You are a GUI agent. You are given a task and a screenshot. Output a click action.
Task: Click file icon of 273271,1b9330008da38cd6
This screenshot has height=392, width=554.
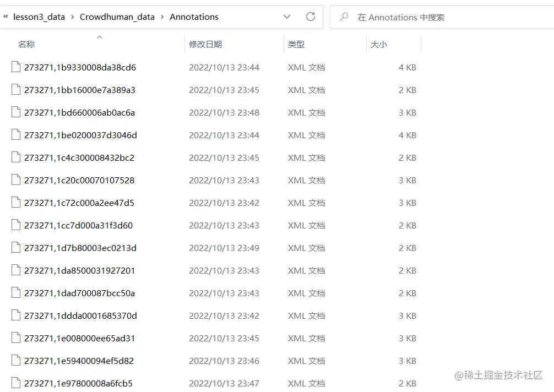pyautogui.click(x=16, y=67)
